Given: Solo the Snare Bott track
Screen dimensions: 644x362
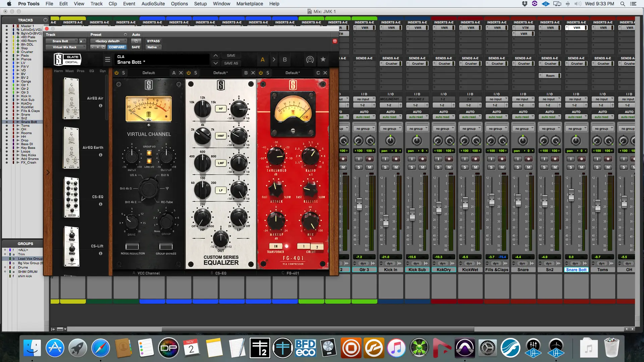Looking at the screenshot, I should pos(571,167).
